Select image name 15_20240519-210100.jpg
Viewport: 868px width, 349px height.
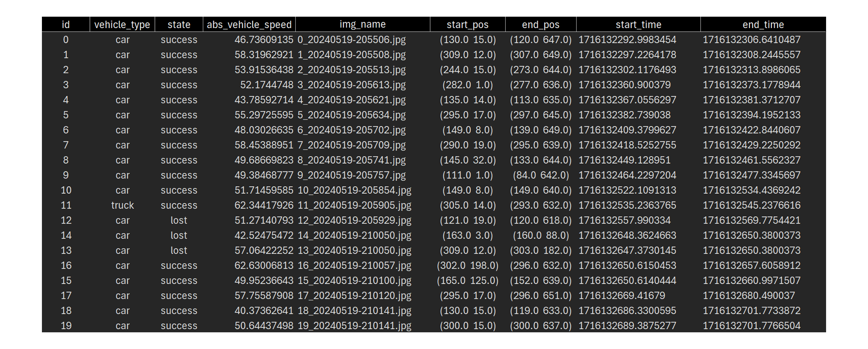pyautogui.click(x=354, y=280)
